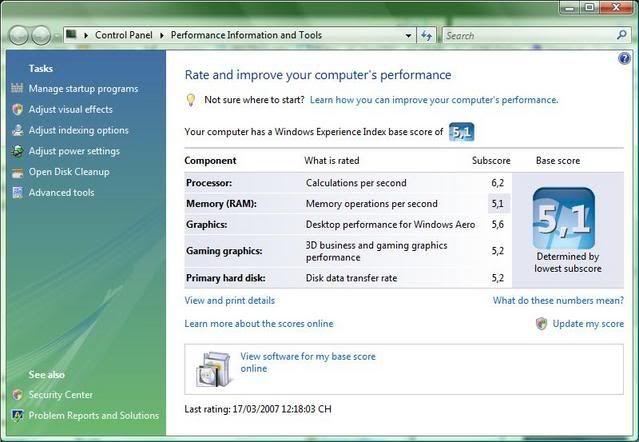
Task: Click the software box icon
Action: [214, 369]
